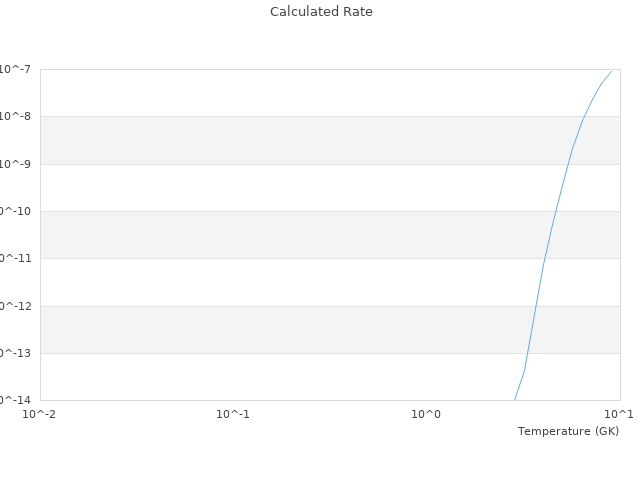Click the "Calculated Rate" chart title
This screenshot has height=480, width=640.
coord(321,12)
